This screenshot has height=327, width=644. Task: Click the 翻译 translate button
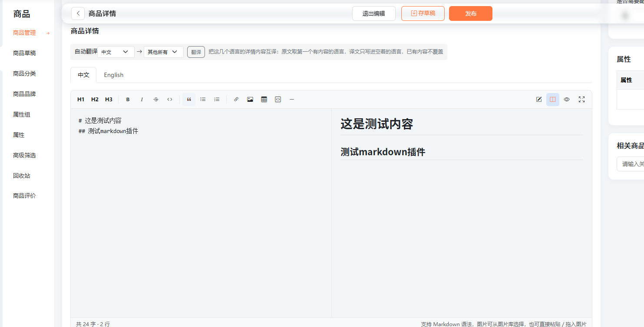click(x=196, y=52)
